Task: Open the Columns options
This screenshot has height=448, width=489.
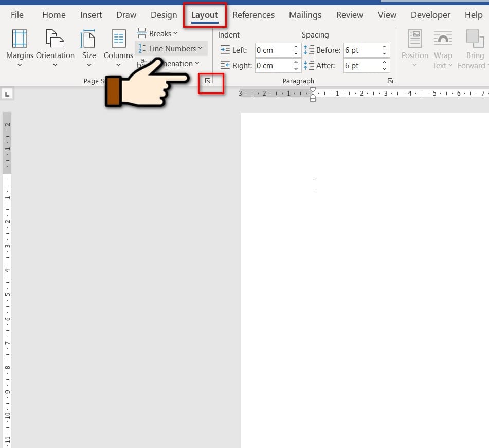Action: pos(118,48)
